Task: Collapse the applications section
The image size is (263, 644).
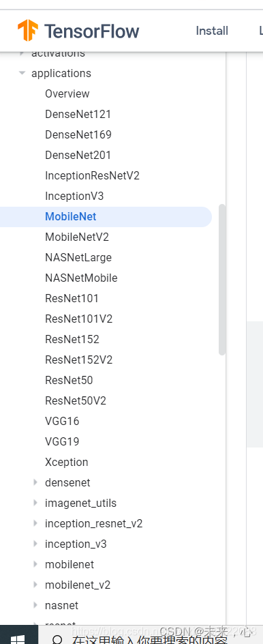Action: click(x=22, y=73)
